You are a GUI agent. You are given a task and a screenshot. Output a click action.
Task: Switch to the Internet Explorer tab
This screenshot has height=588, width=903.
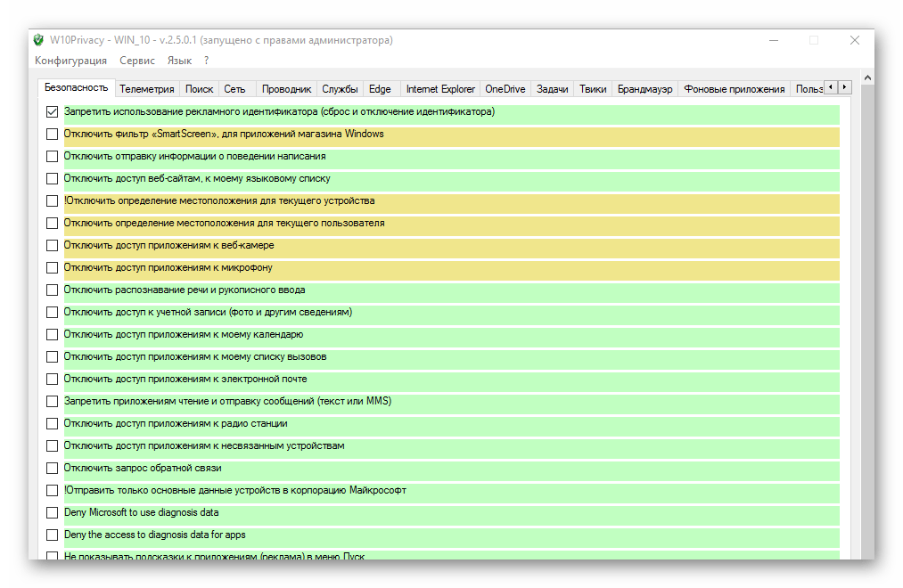(x=440, y=89)
